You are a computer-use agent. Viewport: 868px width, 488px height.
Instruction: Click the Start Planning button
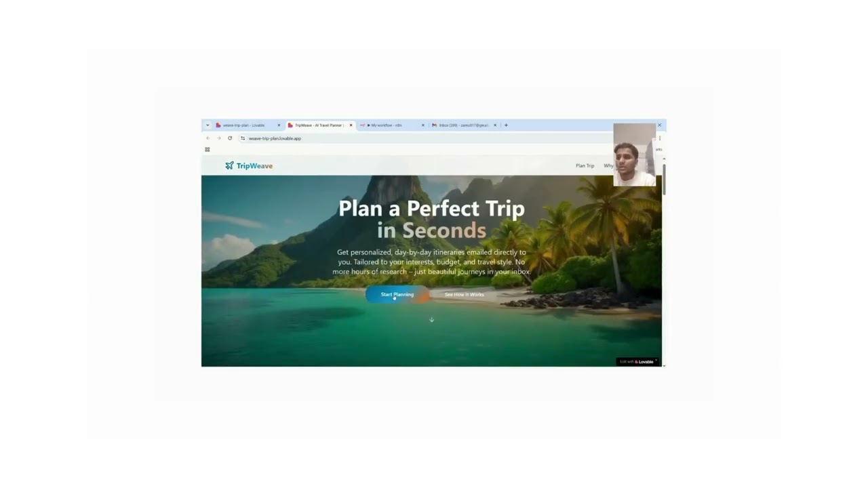click(397, 294)
